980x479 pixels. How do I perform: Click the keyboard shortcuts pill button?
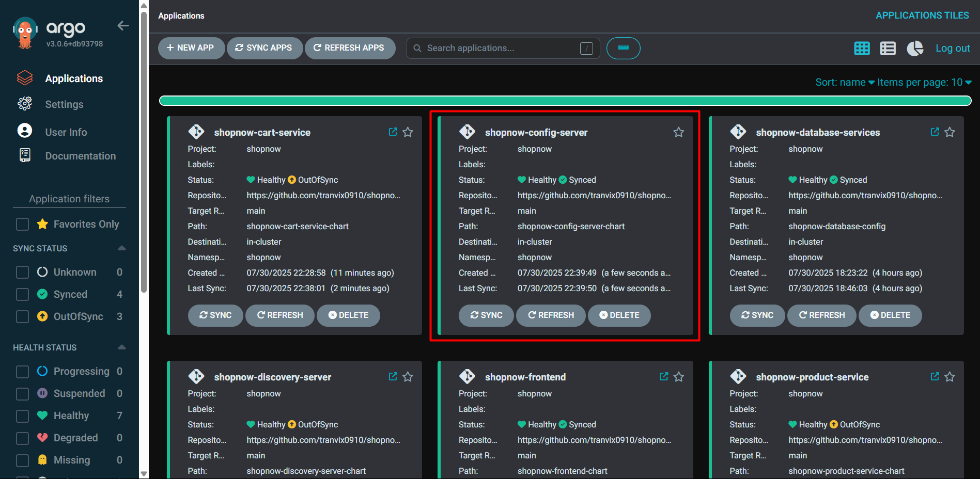point(623,48)
